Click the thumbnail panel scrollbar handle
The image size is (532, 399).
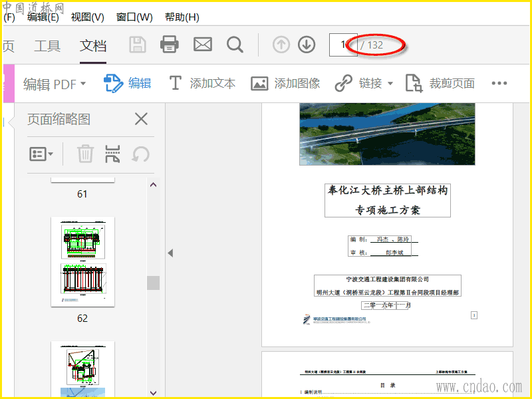tap(154, 283)
